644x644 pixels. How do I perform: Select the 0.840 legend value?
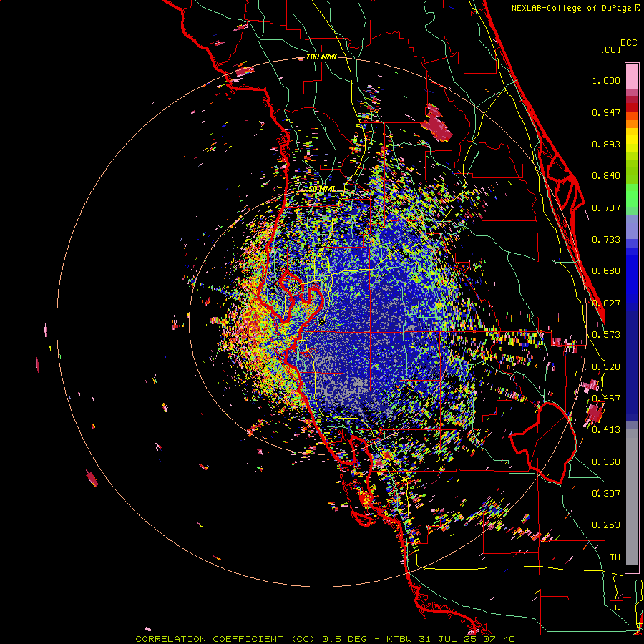click(606, 176)
